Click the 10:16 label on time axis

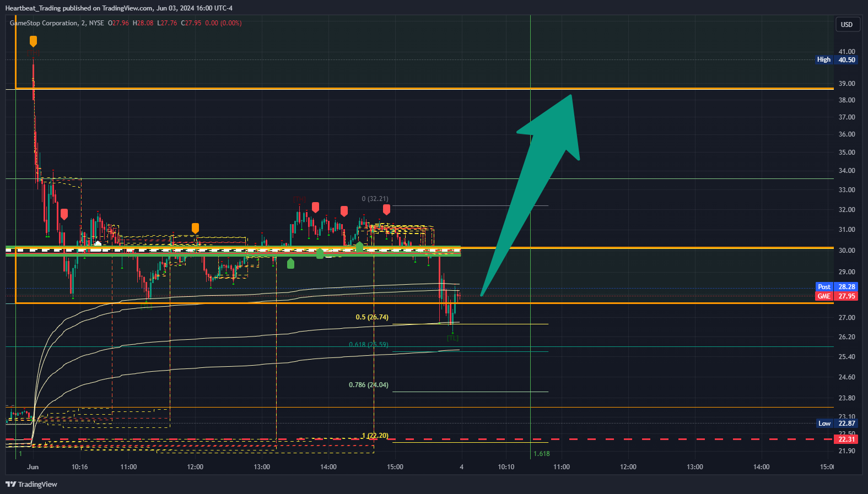point(80,467)
